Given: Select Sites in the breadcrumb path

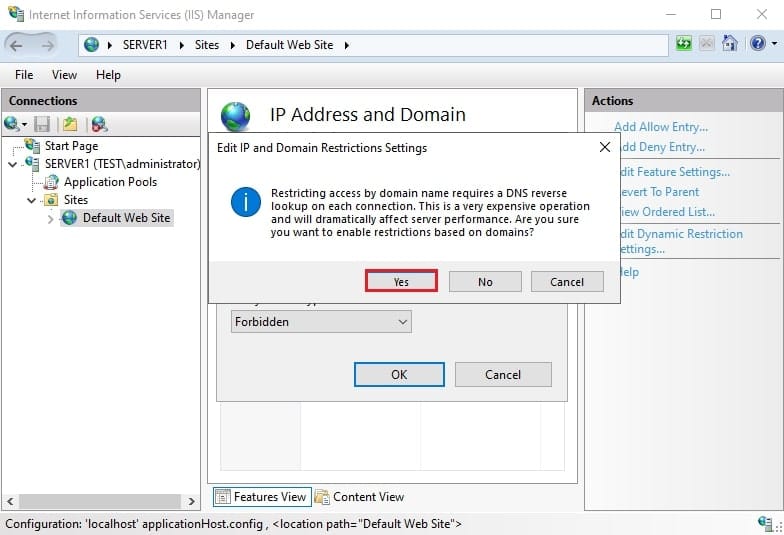Looking at the screenshot, I should point(206,45).
